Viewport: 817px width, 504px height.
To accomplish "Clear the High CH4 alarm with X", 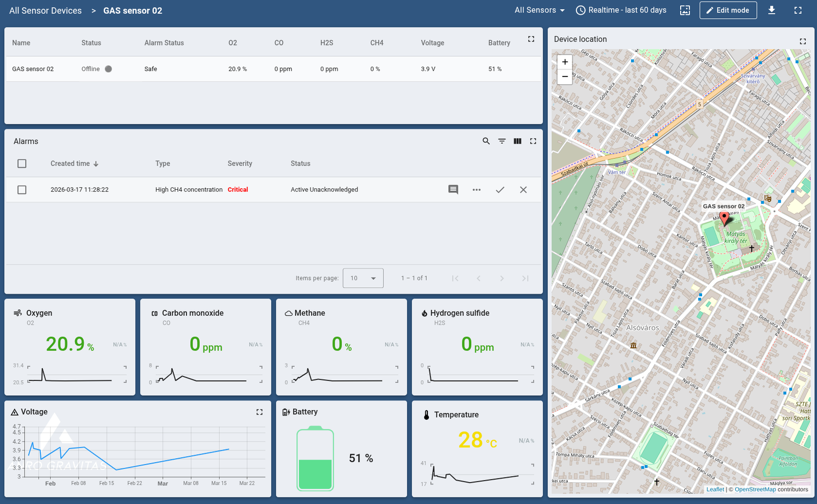I will [523, 190].
